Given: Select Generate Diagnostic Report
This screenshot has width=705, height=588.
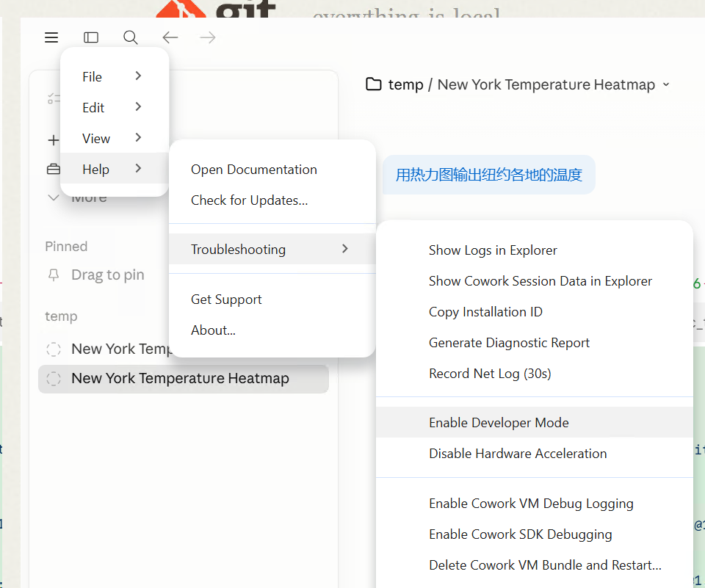Looking at the screenshot, I should pos(509,342).
